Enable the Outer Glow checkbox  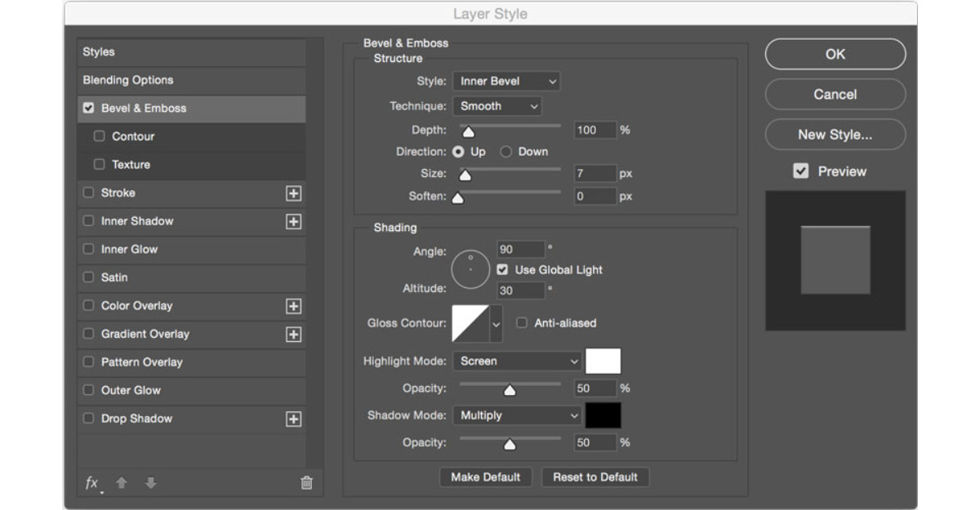[89, 390]
